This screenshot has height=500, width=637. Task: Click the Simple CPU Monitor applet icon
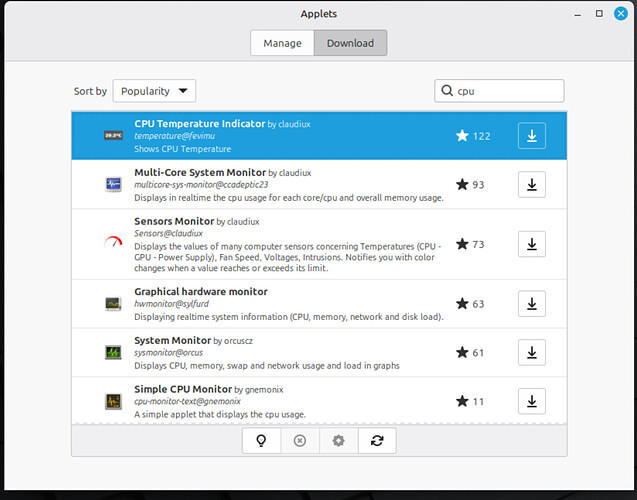[113, 401]
